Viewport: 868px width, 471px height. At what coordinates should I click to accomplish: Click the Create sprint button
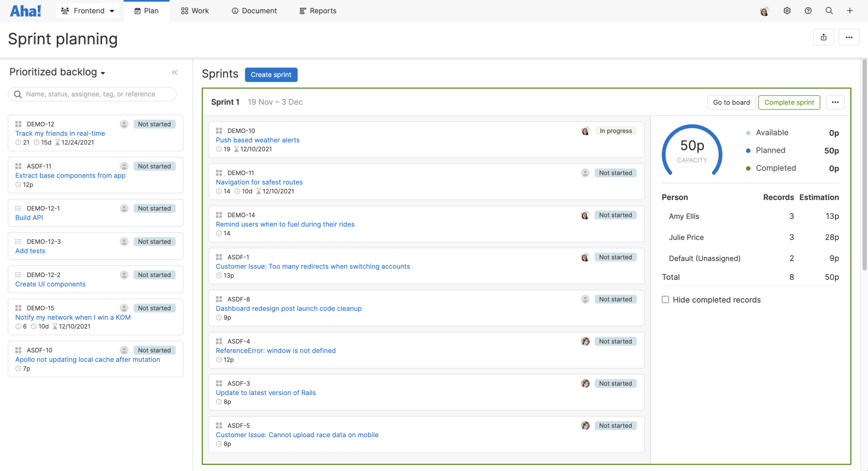(271, 74)
